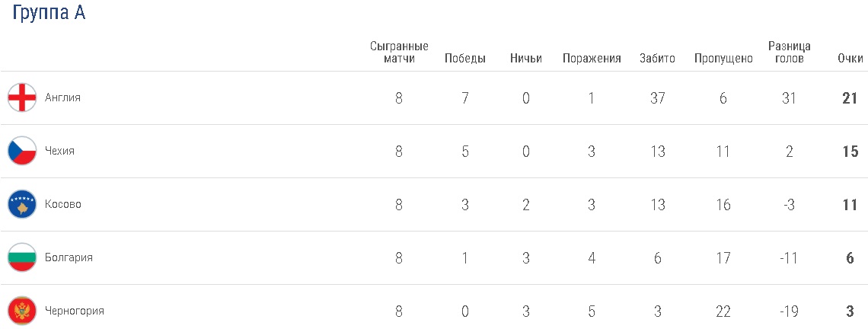Open the Болгария team page
The width and height of the screenshot is (868, 329).
69,257
